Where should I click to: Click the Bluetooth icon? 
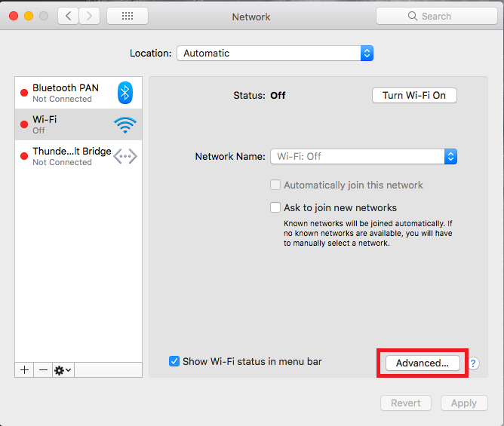click(x=125, y=93)
